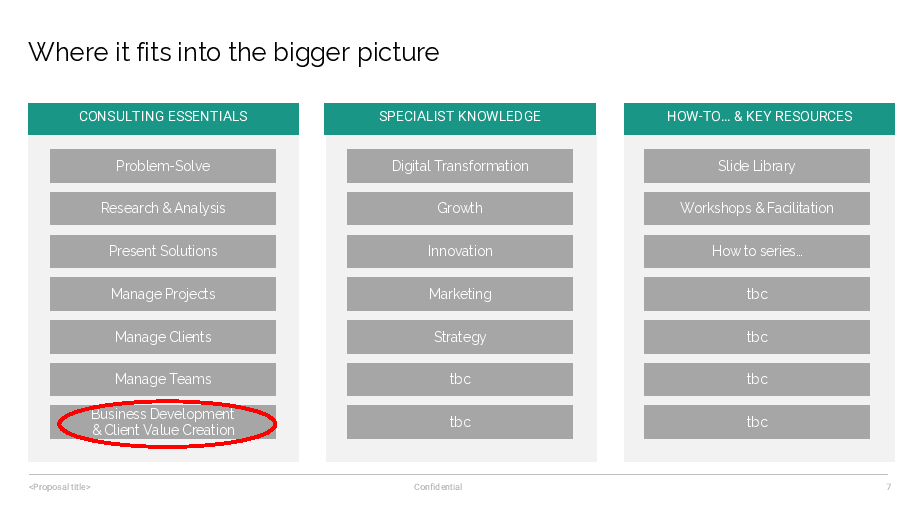Click the How-To & Key Resources header
Viewport: 920px width, 518px height.
[x=759, y=117]
